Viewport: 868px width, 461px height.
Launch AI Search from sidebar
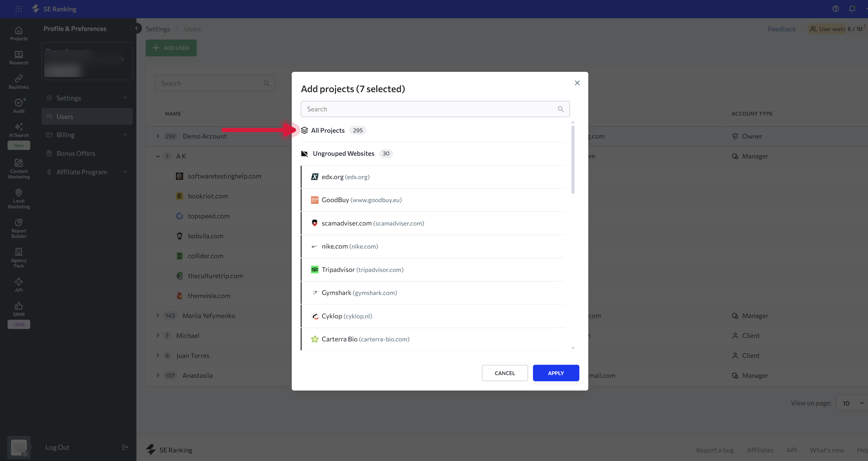click(19, 130)
